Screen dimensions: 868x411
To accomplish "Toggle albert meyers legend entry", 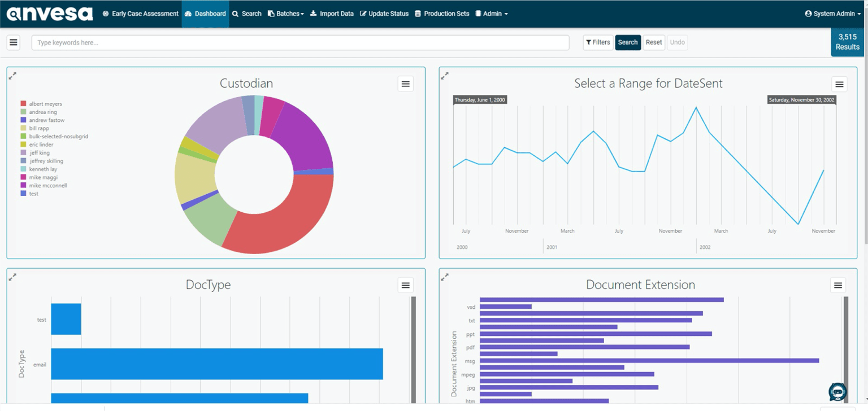I will pyautogui.click(x=45, y=104).
